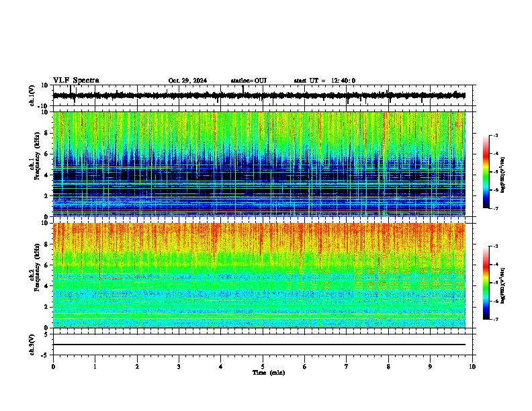Click the "ch.1(V)" waveform axis label

32,95
